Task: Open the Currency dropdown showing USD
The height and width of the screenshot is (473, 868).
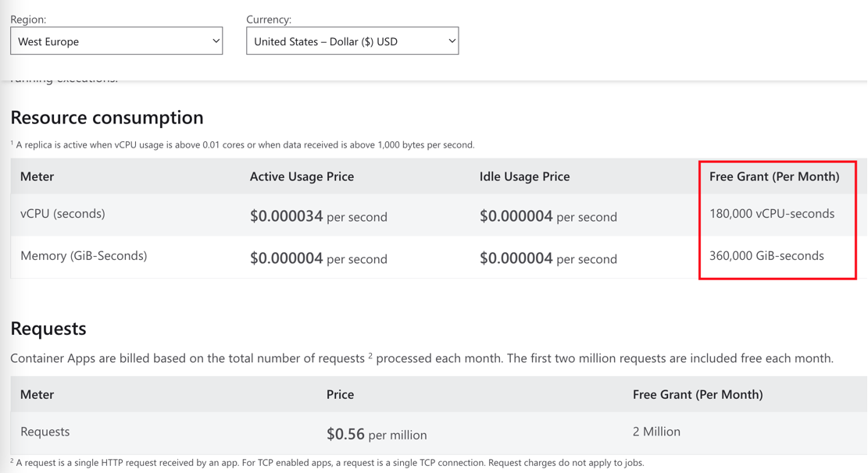Action: [352, 41]
